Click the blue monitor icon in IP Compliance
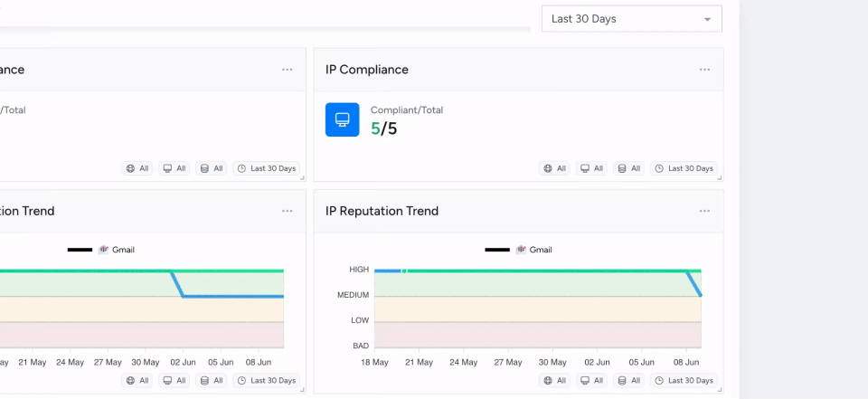Screen dimensions: 868x399 coord(342,119)
